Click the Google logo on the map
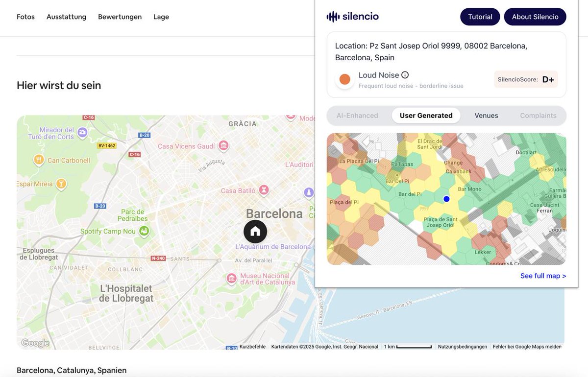 click(35, 343)
